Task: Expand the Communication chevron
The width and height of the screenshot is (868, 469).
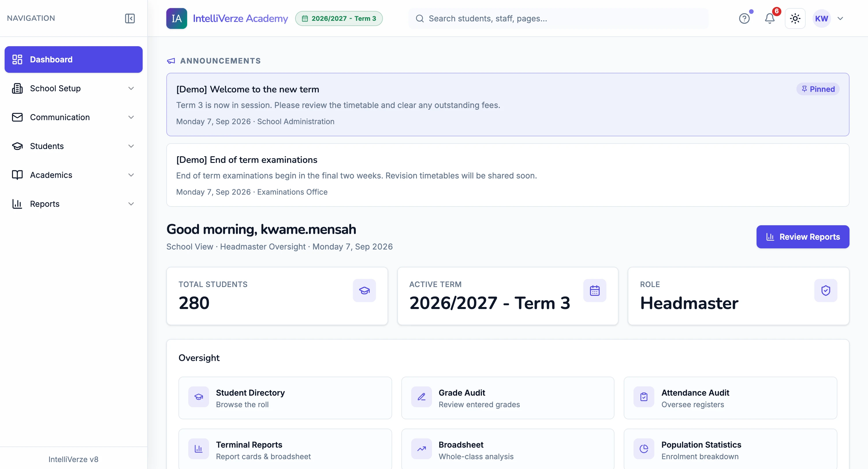Action: point(131,117)
